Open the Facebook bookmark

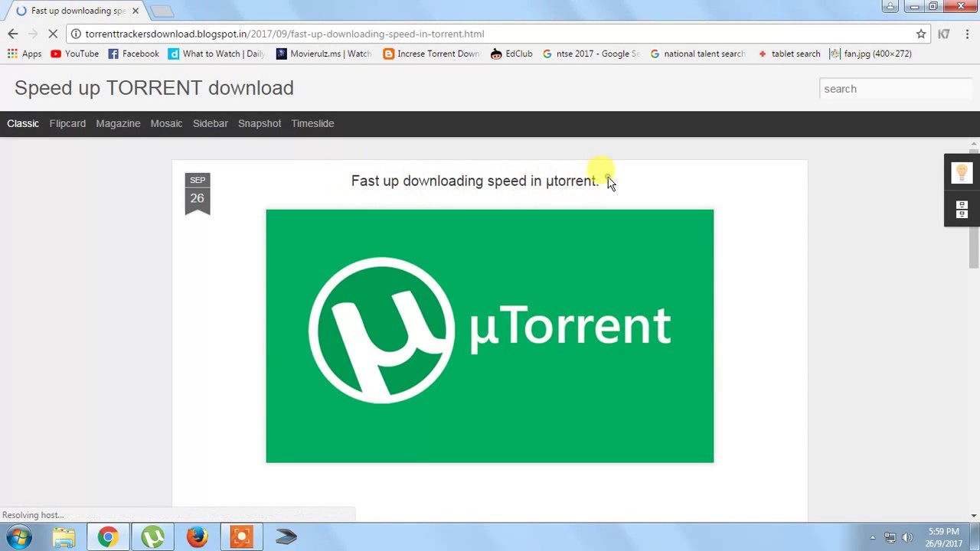(x=133, y=54)
